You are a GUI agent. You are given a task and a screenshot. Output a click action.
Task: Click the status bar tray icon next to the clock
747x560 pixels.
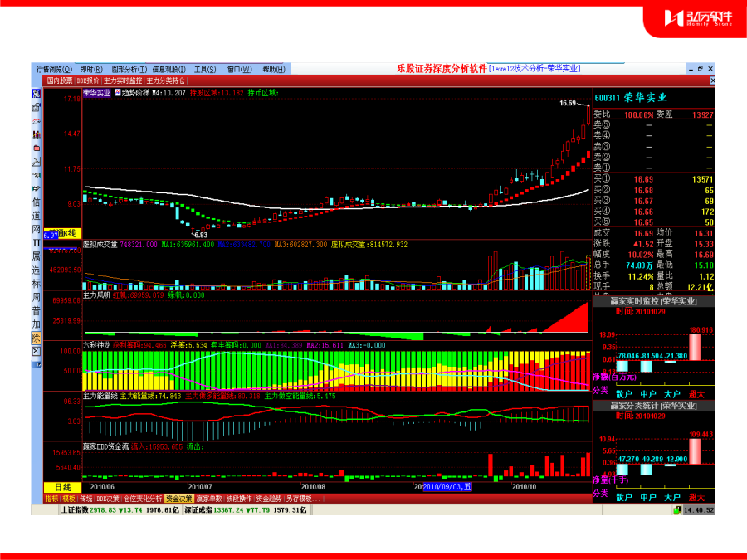tap(677, 510)
